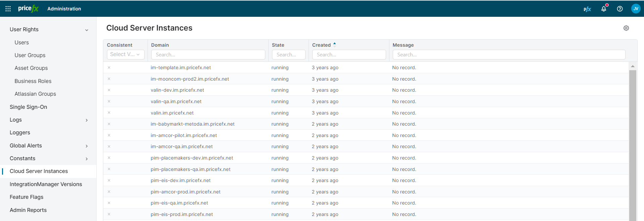The width and height of the screenshot is (644, 221).
Task: Collapse the User Rights section
Action: tap(87, 30)
